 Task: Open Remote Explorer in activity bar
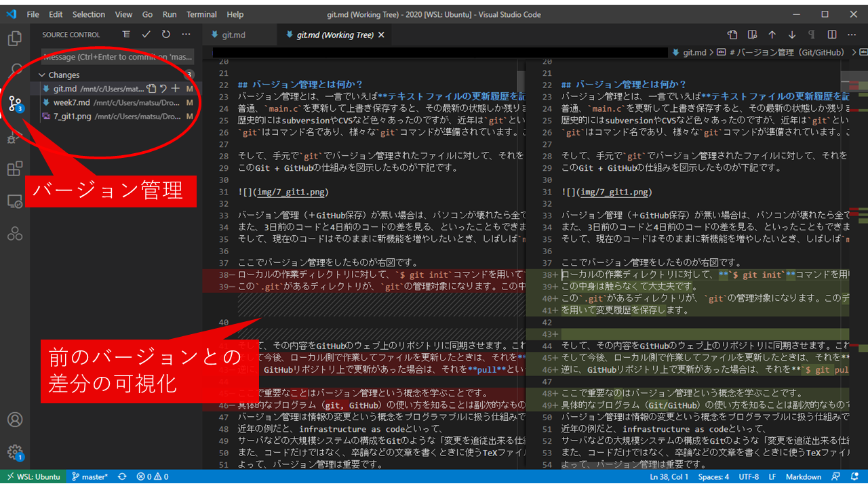click(15, 201)
